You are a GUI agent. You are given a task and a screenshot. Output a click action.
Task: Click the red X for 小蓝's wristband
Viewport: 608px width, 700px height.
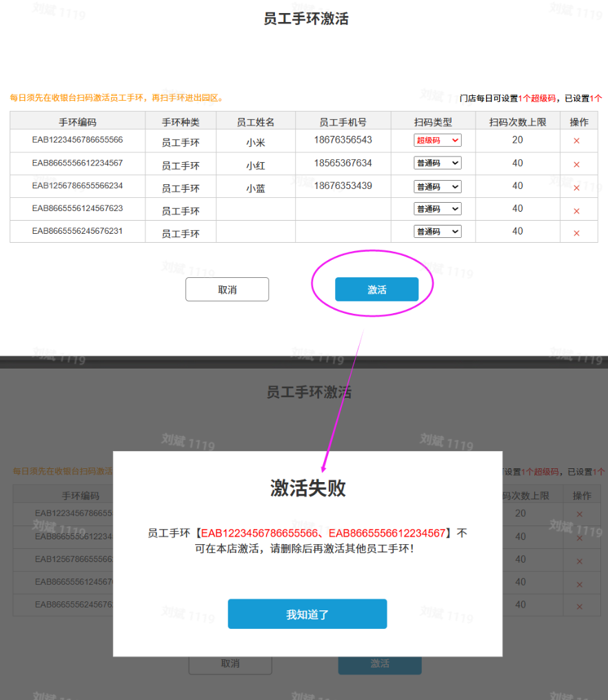pos(576,188)
